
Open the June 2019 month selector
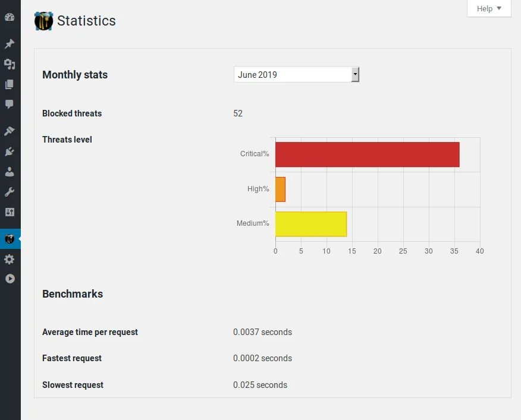pyautogui.click(x=296, y=74)
